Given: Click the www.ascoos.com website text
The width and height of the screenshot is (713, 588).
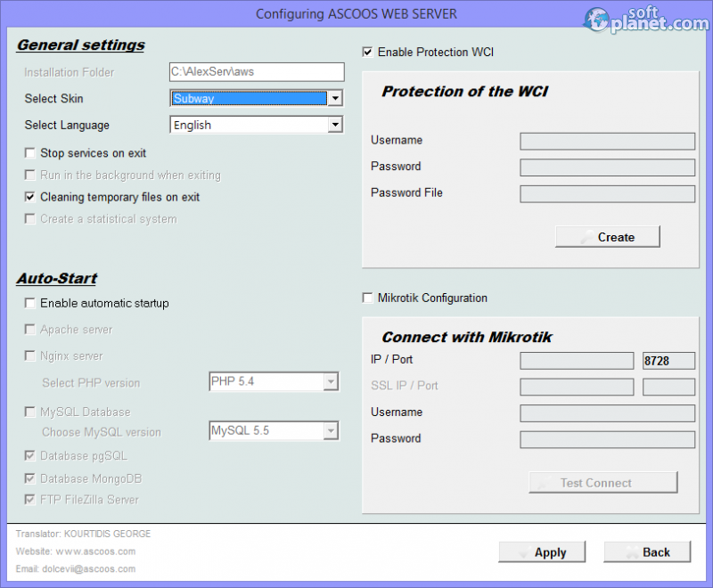Looking at the screenshot, I should pos(95,551).
